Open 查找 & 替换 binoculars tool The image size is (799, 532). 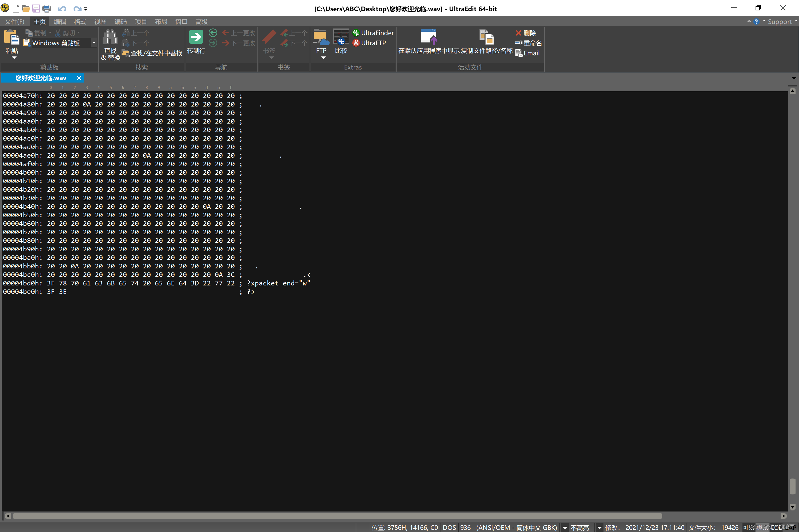[110, 45]
